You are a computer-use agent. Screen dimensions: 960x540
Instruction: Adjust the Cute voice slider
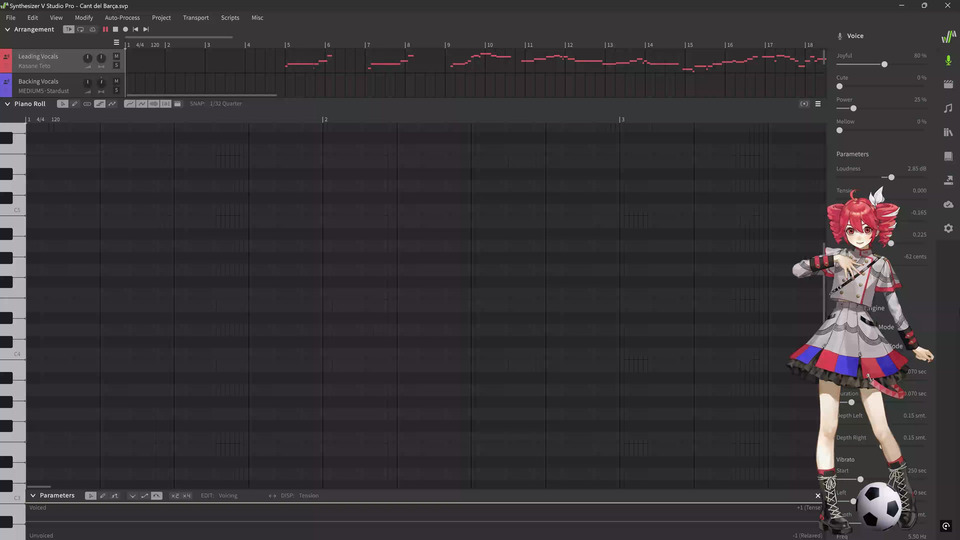(x=839, y=86)
